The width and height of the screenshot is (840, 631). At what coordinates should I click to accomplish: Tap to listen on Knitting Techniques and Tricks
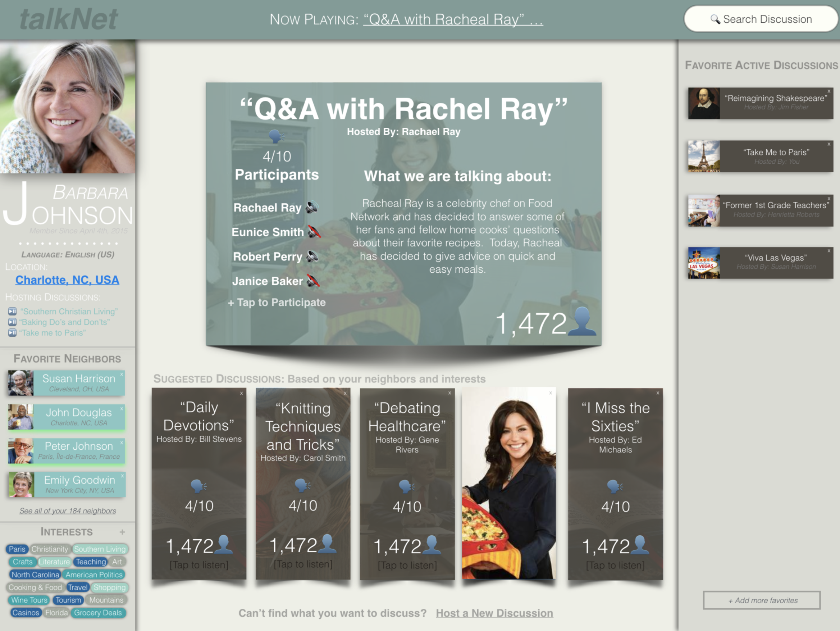tap(303, 564)
